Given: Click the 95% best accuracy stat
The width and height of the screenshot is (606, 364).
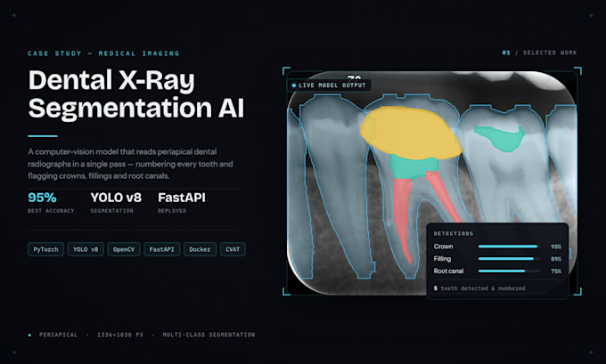Looking at the screenshot, I should (51, 202).
